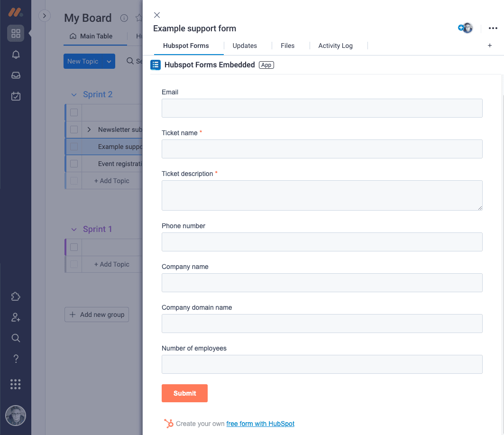The width and height of the screenshot is (504, 435).
Task: Select the Event registration row checkbox
Action: [73, 163]
